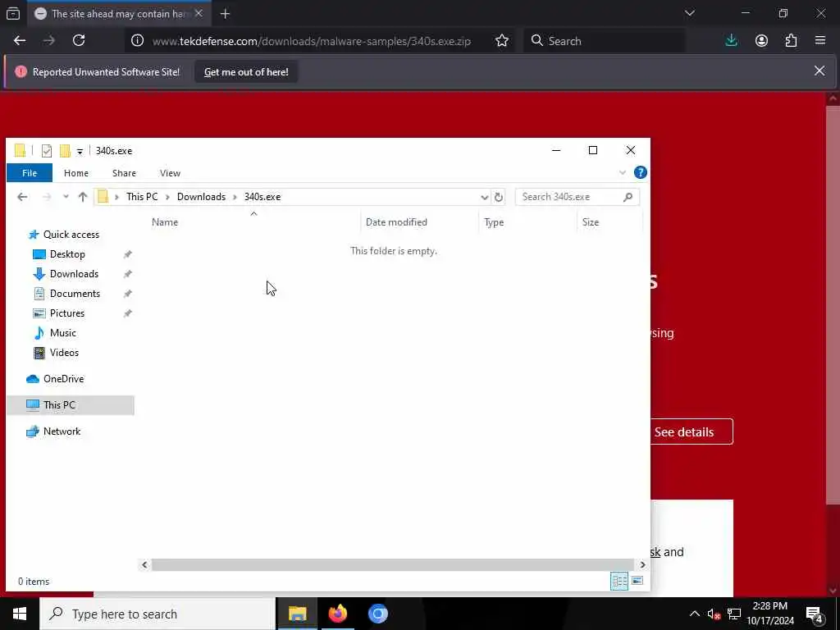Image resolution: width=840 pixels, height=630 pixels.
Task: Open Explorer Home ribbon tab
Action: (76, 173)
